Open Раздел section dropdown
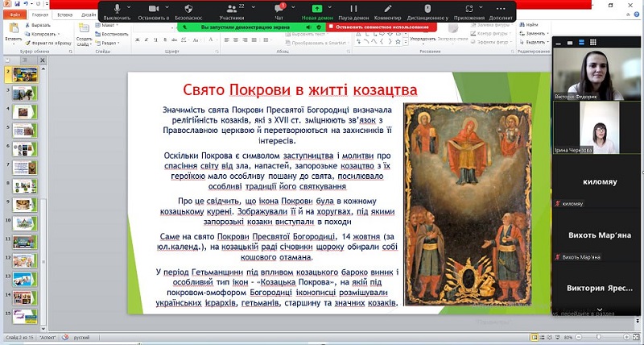This screenshot has height=345, width=644. click(x=107, y=43)
